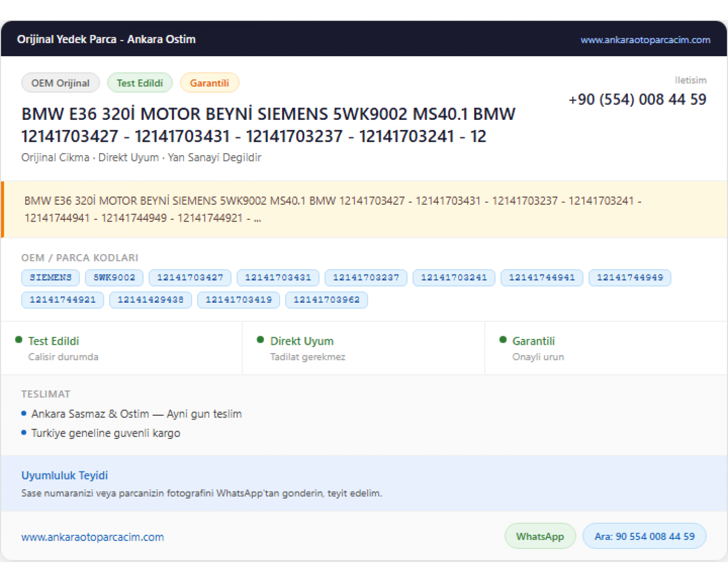Screen dimensions: 728x582
Task: Select the orange Garantili badge
Action: [209, 83]
